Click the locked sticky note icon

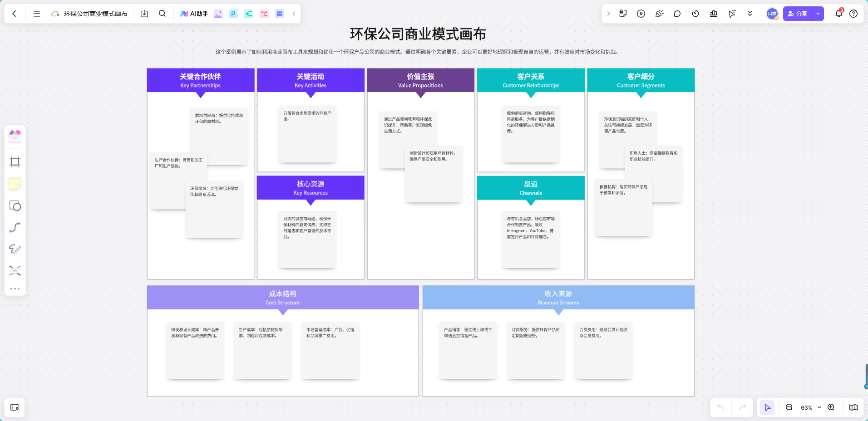tap(623, 14)
